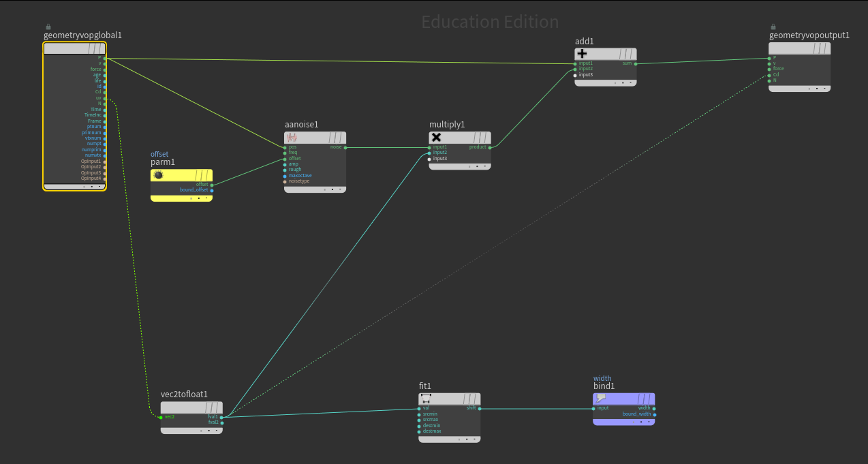Click the lock icon above geometryvopoutput1
This screenshot has height=464, width=868.
pyautogui.click(x=773, y=27)
